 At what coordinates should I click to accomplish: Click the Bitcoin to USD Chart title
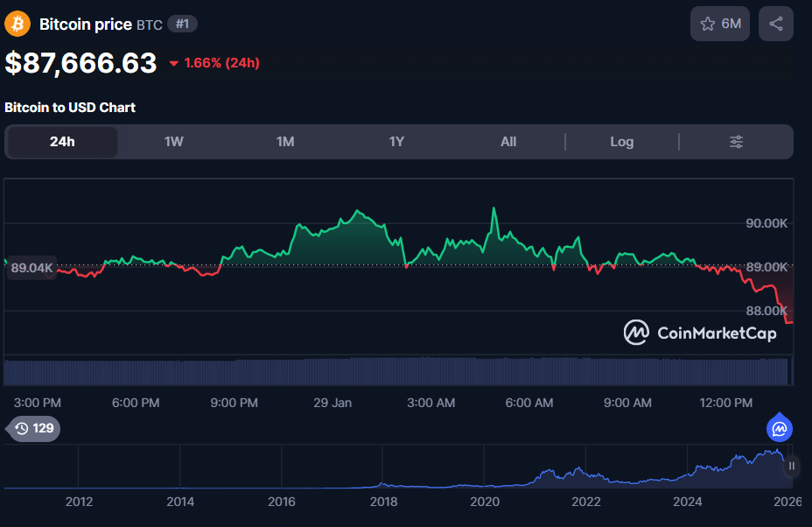click(70, 108)
